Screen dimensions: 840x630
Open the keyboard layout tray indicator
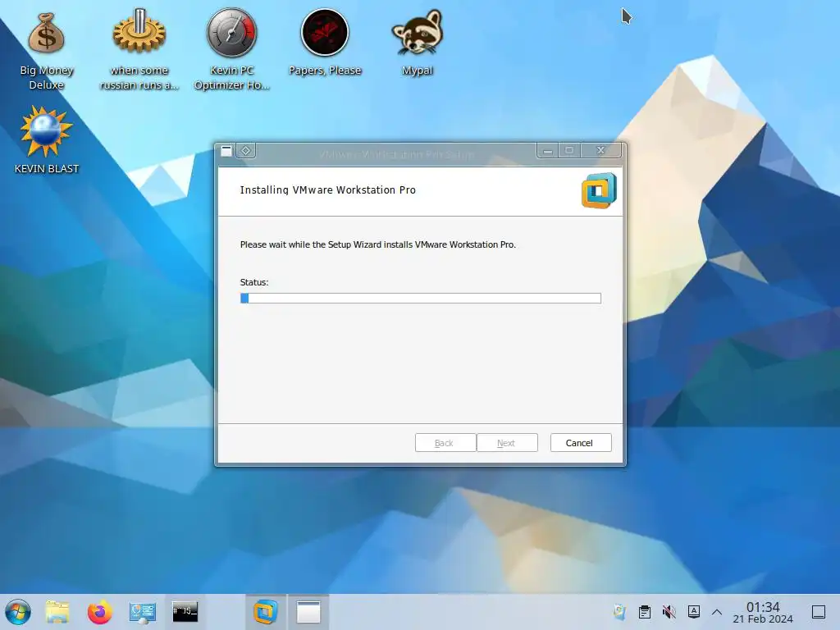pyautogui.click(x=694, y=612)
